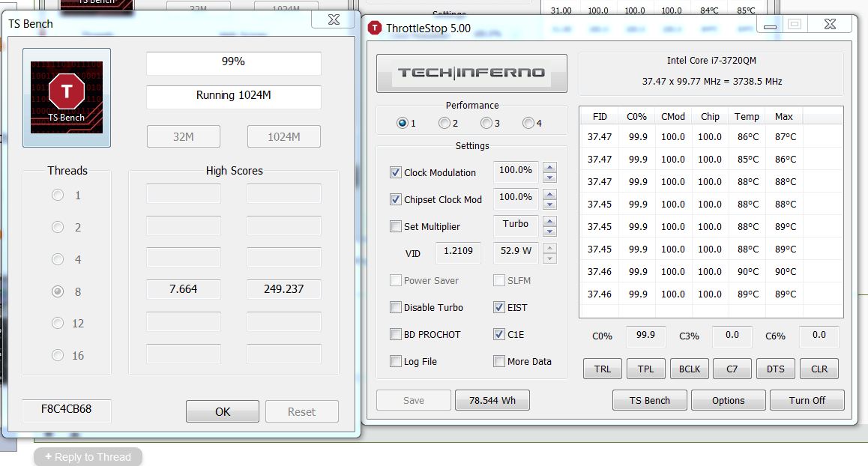This screenshot has height=466, width=868.
Task: Click the ThrottleStop title bar app icon
Action: pyautogui.click(x=375, y=28)
